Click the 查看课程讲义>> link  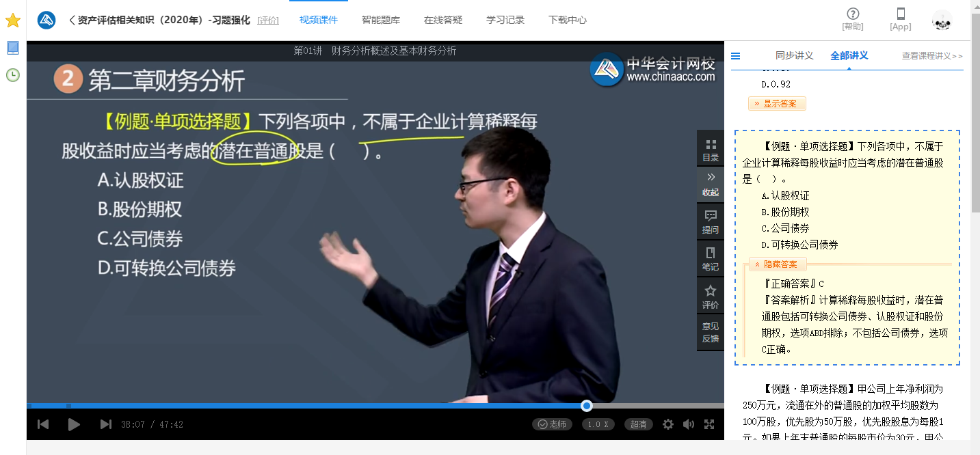point(932,56)
